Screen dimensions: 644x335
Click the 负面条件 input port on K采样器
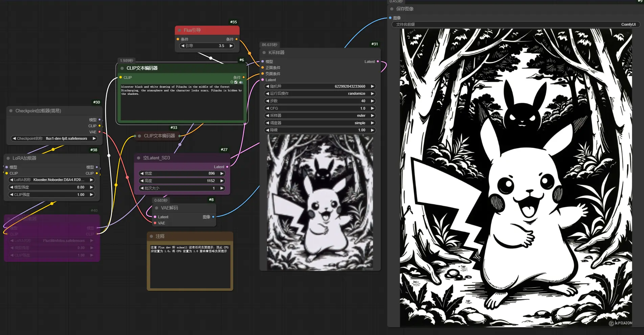tap(262, 74)
